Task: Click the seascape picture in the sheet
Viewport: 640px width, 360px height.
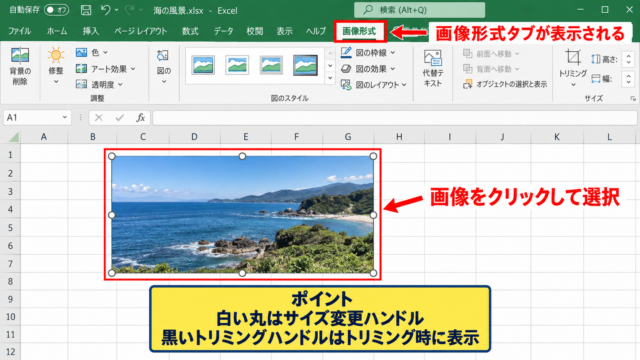Action: (x=242, y=214)
